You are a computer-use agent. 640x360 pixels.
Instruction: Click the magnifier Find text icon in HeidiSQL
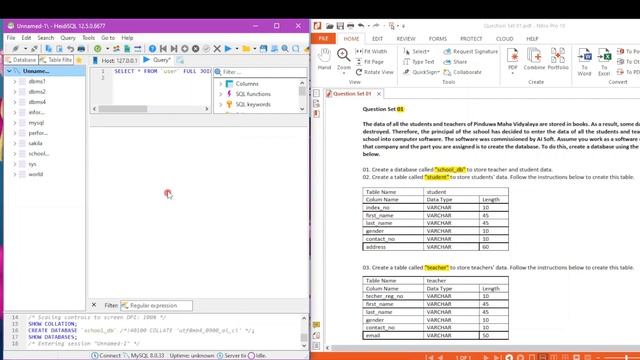point(285,49)
